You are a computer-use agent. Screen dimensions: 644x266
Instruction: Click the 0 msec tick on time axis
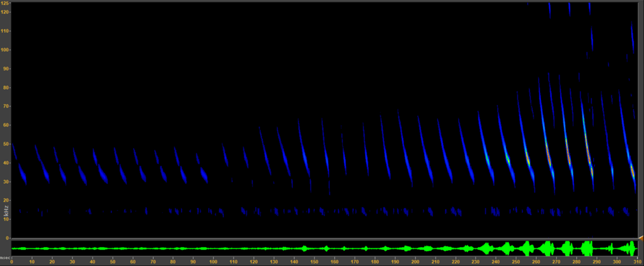coord(12,262)
